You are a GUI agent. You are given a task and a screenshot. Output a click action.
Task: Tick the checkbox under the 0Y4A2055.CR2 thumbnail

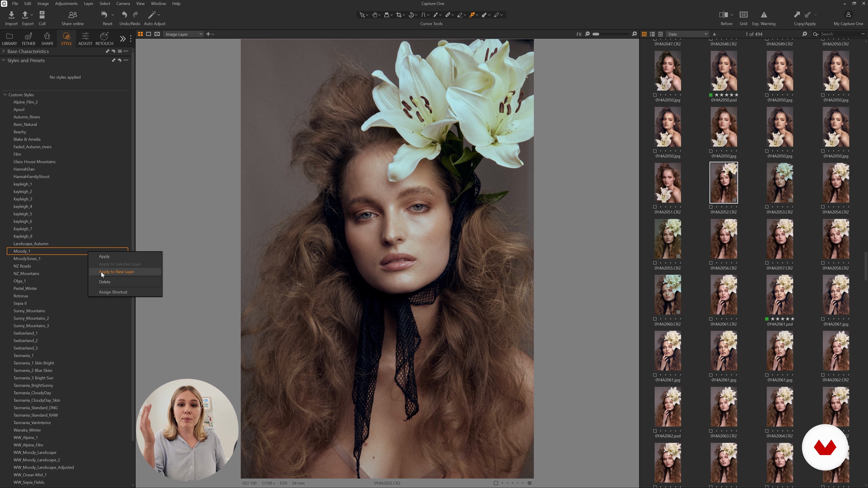point(655,263)
